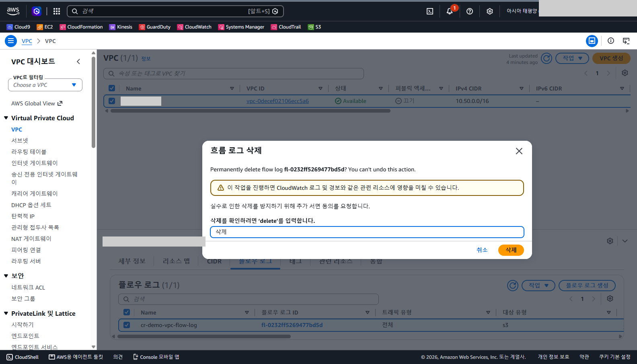Open CloudFormation favorite shortcut

(x=81, y=27)
